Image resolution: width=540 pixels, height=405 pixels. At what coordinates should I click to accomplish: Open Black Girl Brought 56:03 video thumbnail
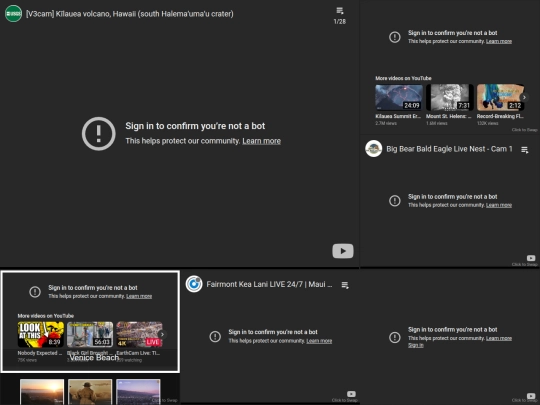click(90, 334)
